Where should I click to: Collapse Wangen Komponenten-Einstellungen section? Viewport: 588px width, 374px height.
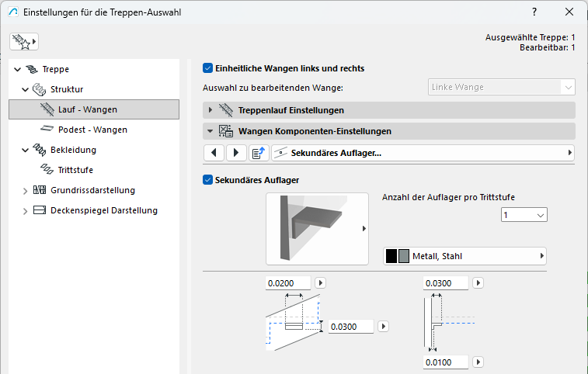pos(210,131)
